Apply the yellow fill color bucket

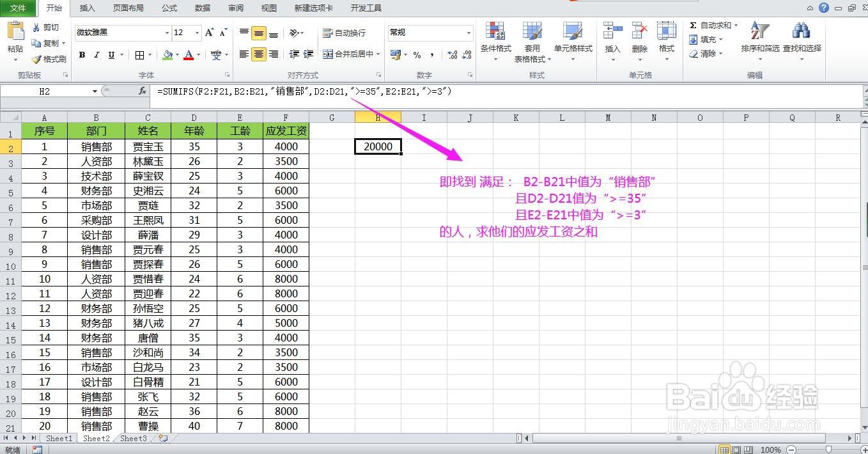click(167, 55)
